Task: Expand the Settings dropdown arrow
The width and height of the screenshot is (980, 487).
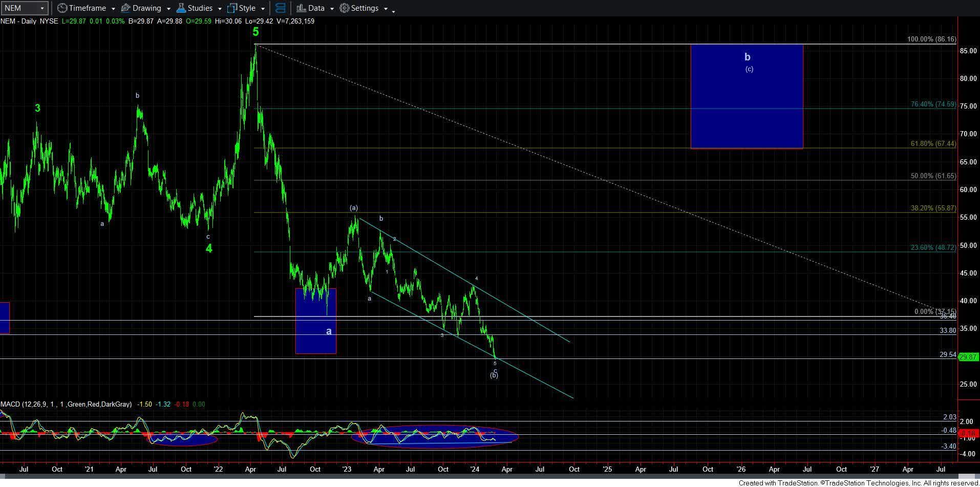Action: pyautogui.click(x=386, y=9)
